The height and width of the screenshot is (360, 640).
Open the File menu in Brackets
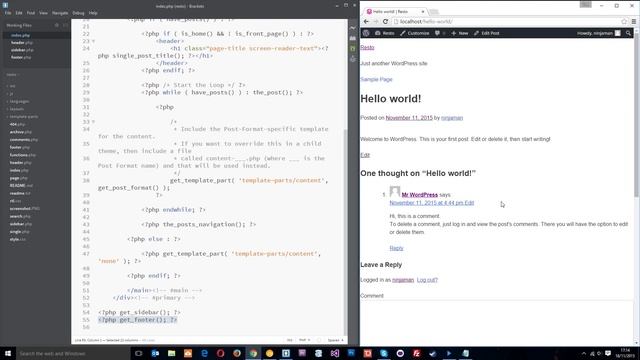pos(8,13)
